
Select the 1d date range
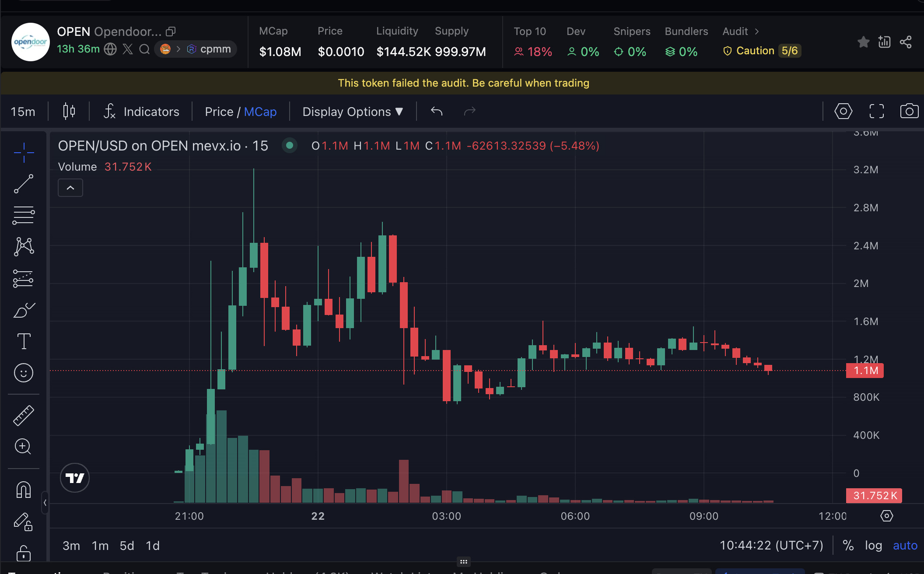[x=153, y=546]
